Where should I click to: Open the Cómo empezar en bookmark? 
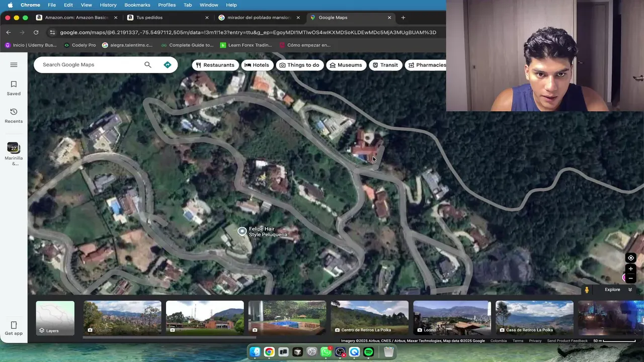point(304,45)
